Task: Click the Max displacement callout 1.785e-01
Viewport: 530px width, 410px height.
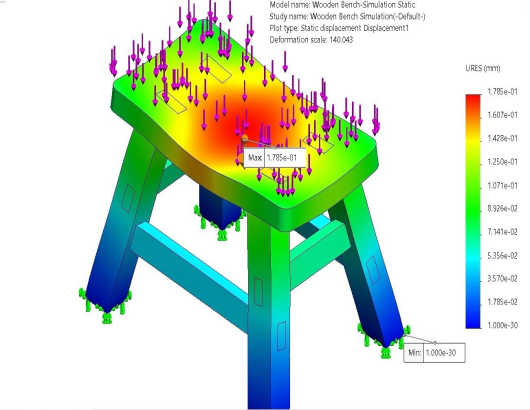Action: 275,158
